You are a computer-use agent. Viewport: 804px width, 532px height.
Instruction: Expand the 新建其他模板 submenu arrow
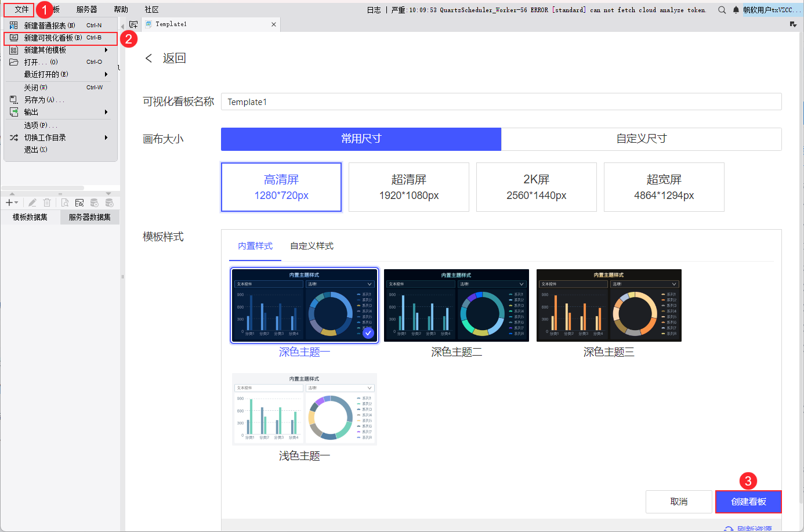(x=106, y=50)
